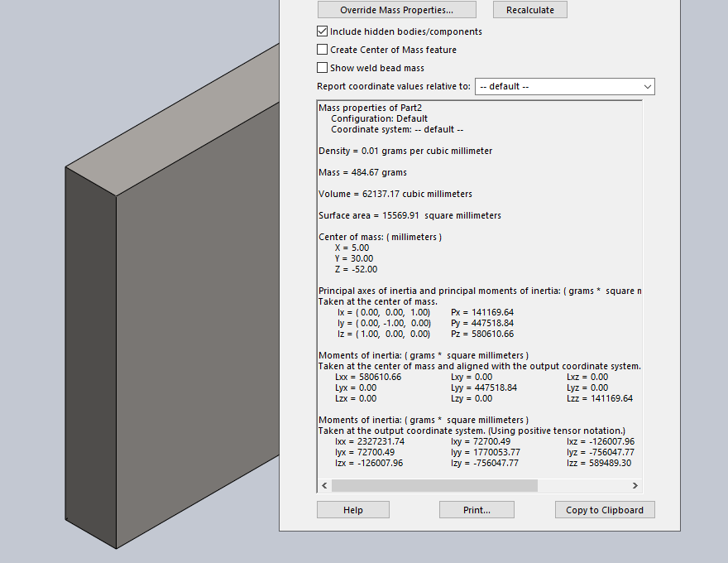Image resolution: width=728 pixels, height=563 pixels.
Task: Click the Volume value line in results
Action: coord(395,194)
